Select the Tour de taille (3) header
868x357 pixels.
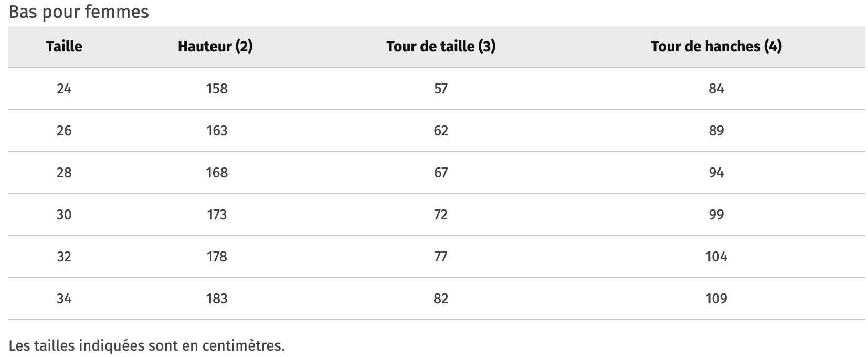point(441,47)
